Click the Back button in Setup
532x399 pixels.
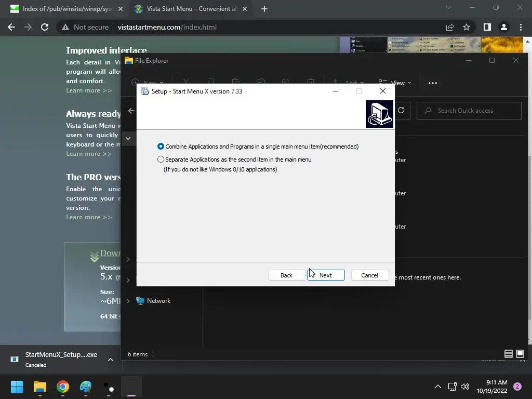[x=286, y=275]
